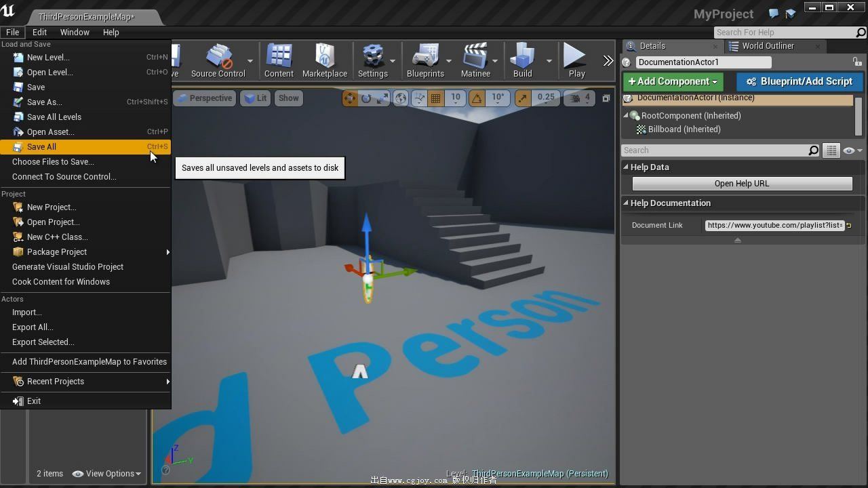Collapse the Help Documentation section
Screen dimensions: 868x488
click(x=626, y=203)
